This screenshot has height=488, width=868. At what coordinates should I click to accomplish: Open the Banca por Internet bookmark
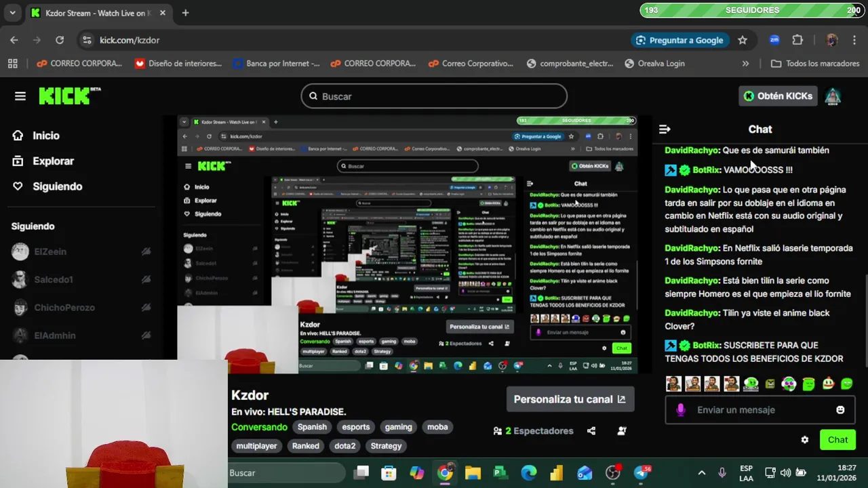point(276,64)
